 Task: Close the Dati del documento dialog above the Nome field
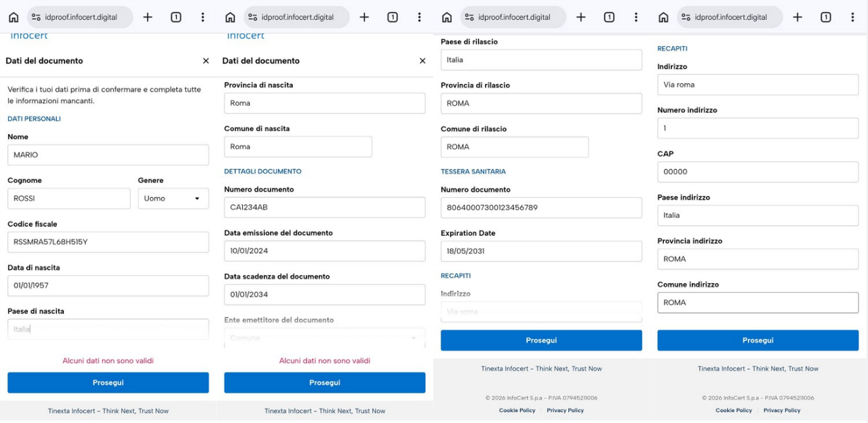coord(206,61)
